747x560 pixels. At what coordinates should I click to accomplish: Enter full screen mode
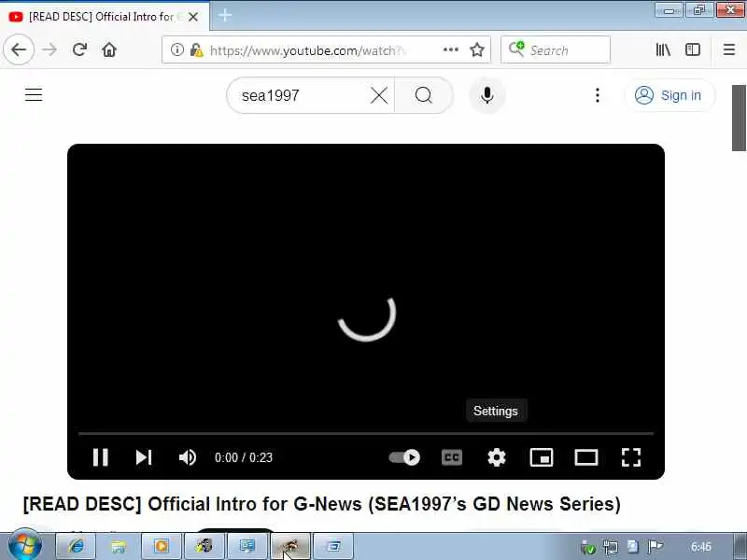point(631,457)
